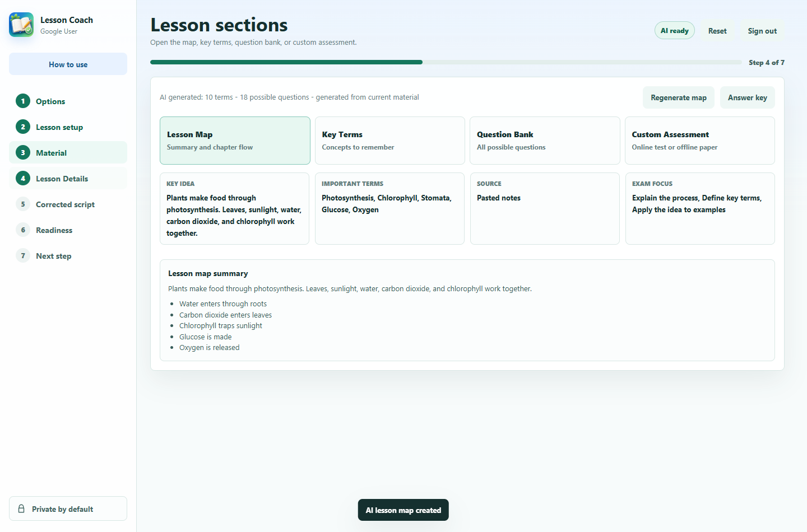Open the How to use guide
This screenshot has height=532, width=807.
tap(68, 64)
